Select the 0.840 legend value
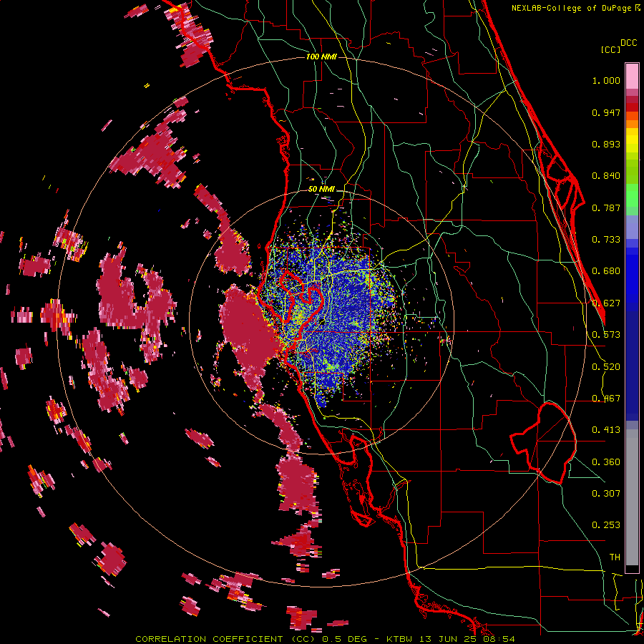 (606, 176)
